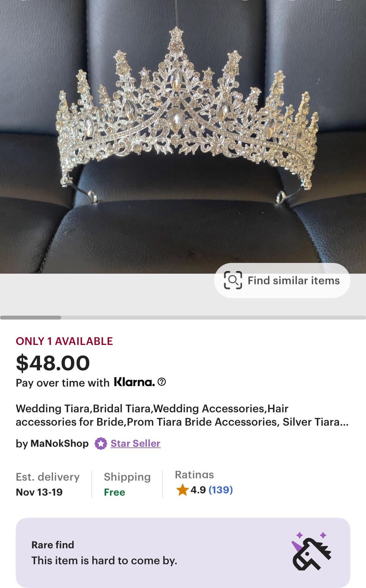Click the visual search camera icon
Viewport: 366px width, 588px height.
click(233, 280)
